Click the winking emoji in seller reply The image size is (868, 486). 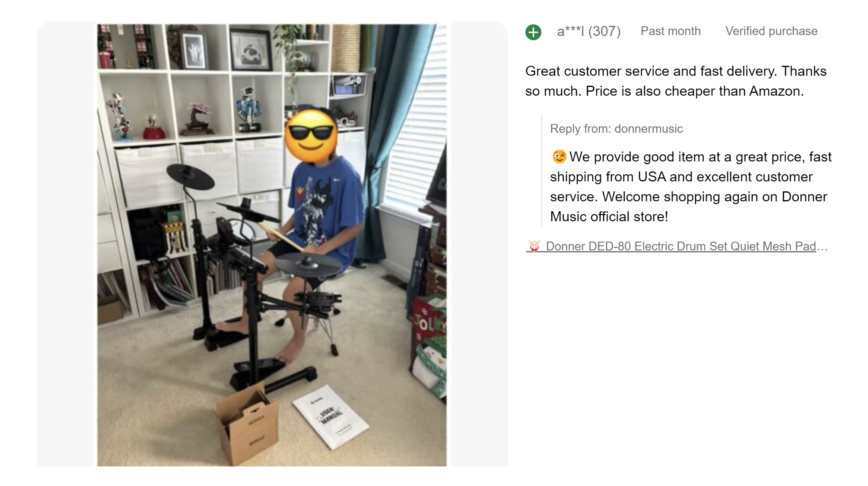559,157
